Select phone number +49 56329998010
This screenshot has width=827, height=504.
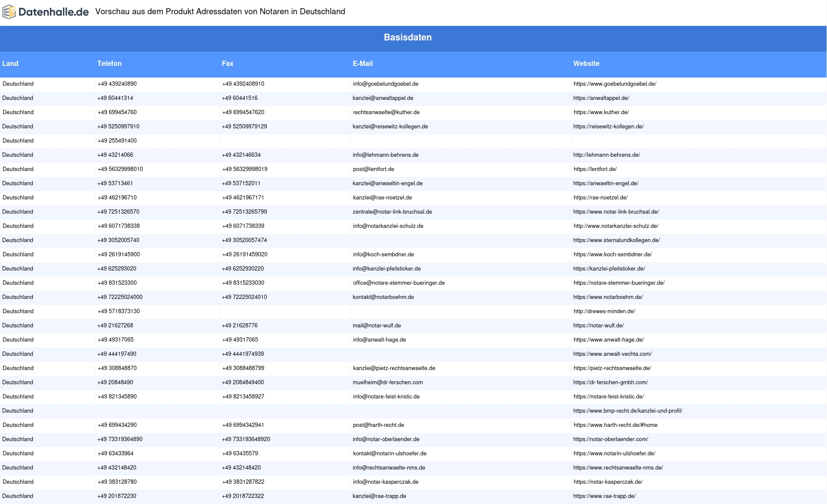120,169
